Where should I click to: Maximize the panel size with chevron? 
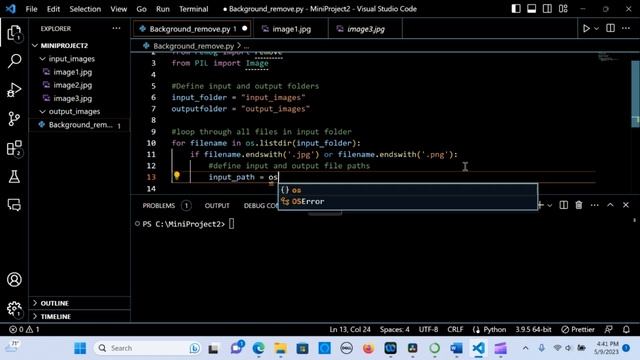click(x=610, y=205)
